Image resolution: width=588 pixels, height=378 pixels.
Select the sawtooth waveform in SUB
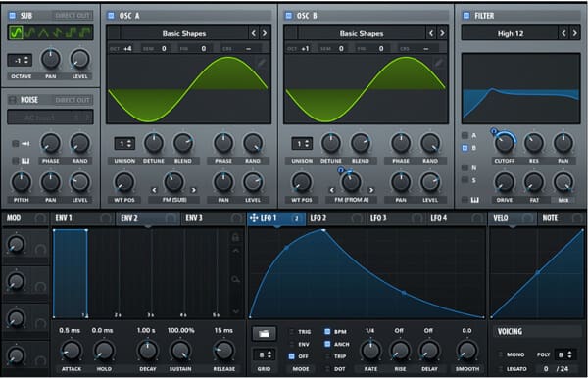pos(57,33)
